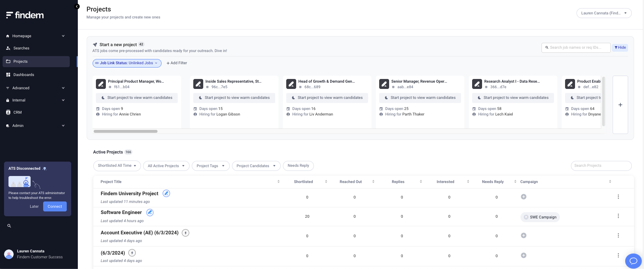This screenshot has width=644, height=269.
Task: Click the Principal Product Manager job icon
Action: (x=101, y=84)
